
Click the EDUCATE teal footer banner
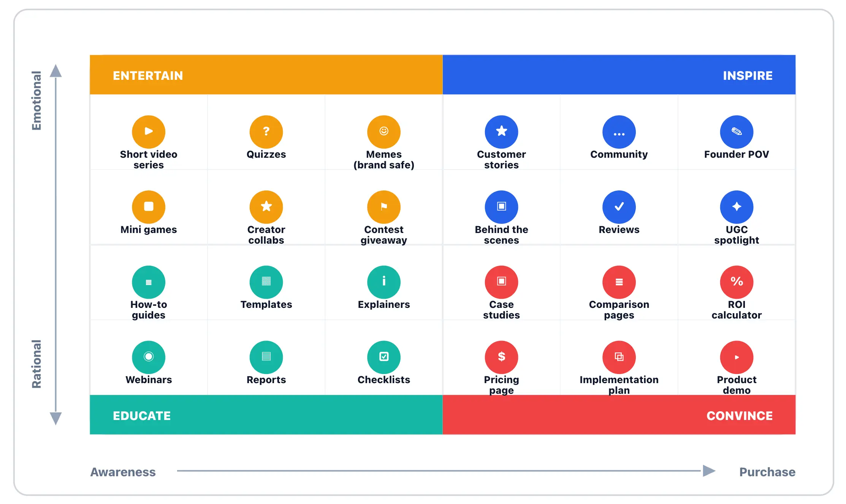[x=266, y=415]
